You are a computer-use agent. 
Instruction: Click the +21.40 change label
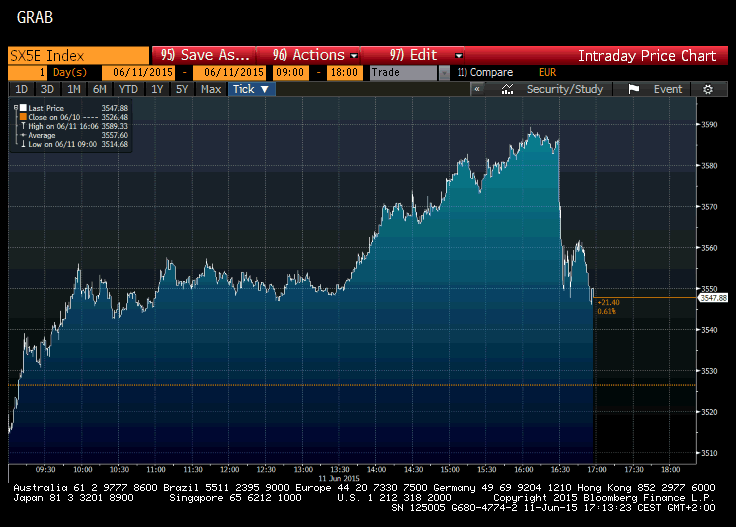608,302
